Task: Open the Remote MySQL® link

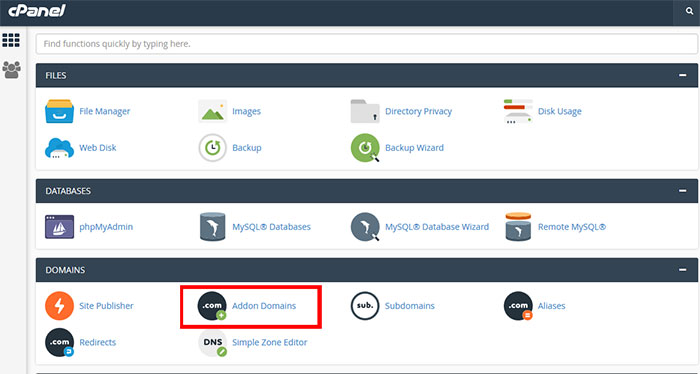Action: click(572, 227)
